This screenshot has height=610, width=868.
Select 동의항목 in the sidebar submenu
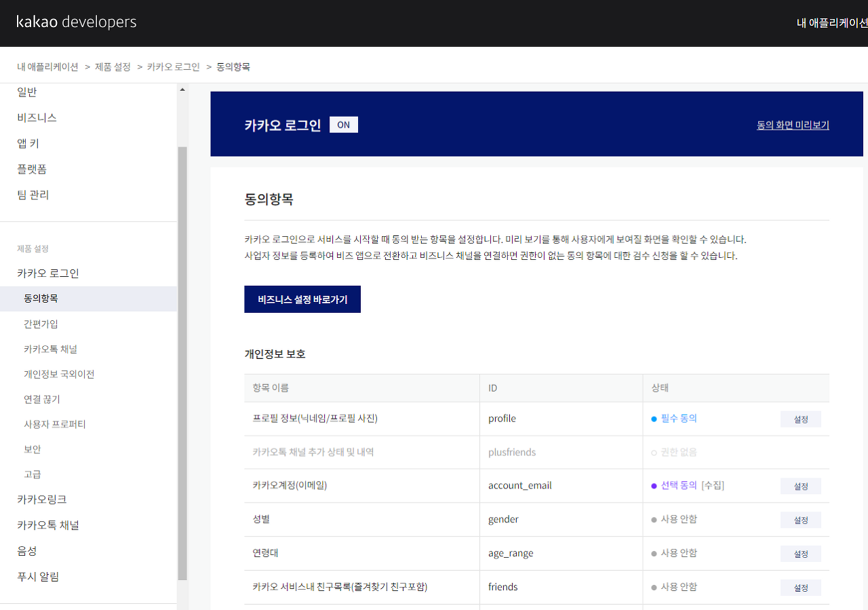pos(88,299)
